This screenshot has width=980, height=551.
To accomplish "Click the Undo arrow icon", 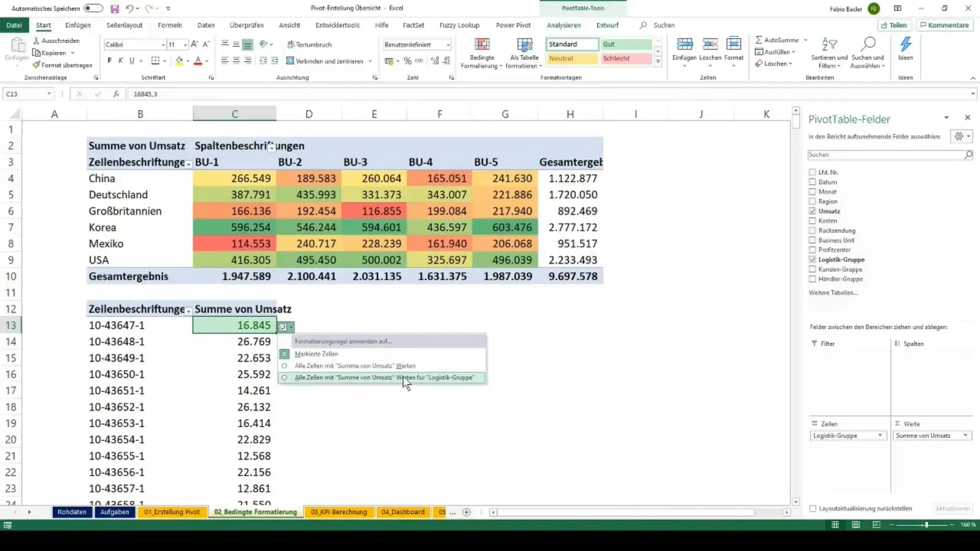I will (x=130, y=8).
